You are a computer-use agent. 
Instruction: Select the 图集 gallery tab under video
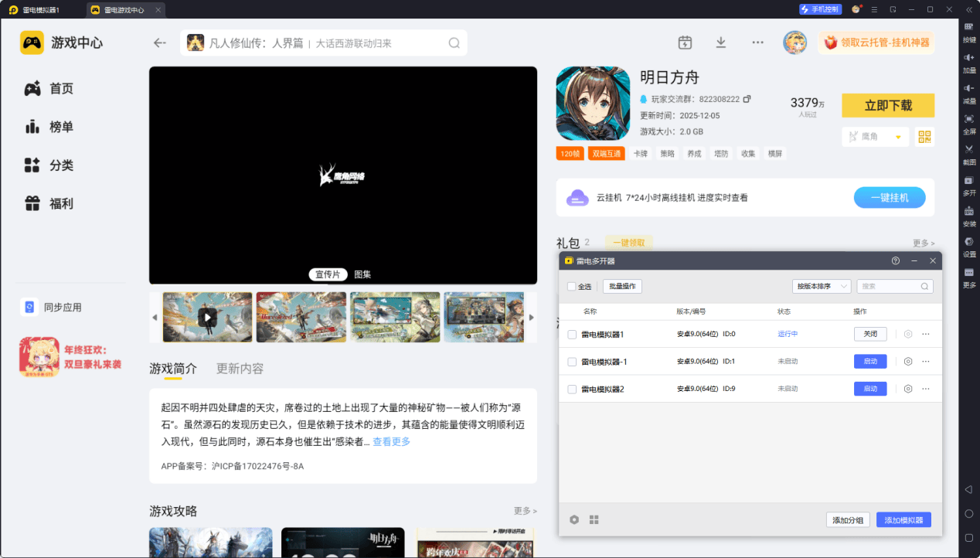(362, 274)
